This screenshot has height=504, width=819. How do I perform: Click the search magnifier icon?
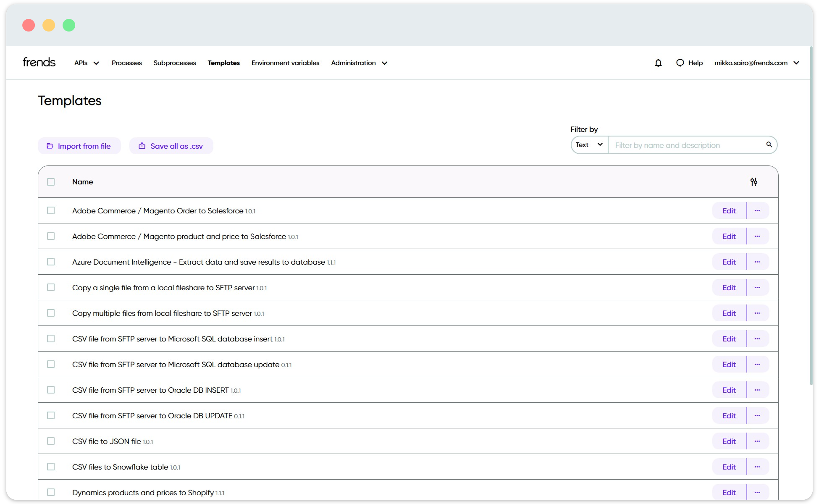point(769,144)
